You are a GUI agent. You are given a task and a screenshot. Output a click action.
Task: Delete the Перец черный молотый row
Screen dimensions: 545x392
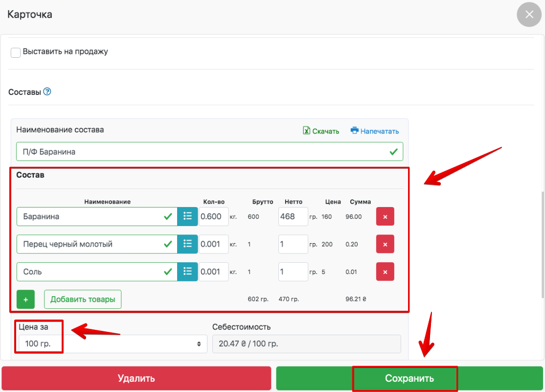pos(385,244)
